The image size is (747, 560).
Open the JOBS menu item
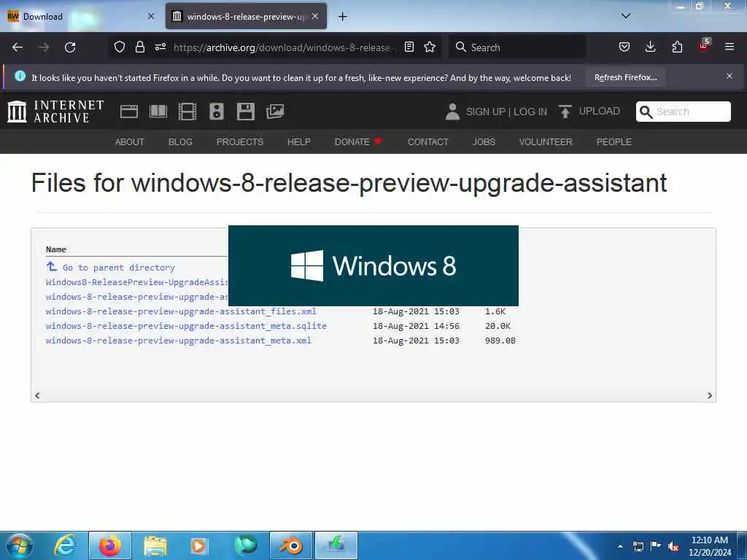(x=484, y=142)
